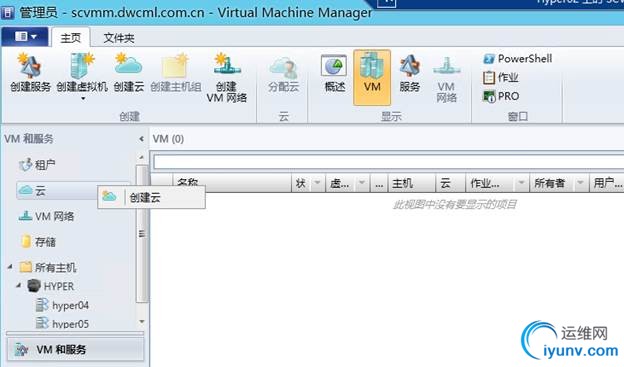Image resolution: width=624 pixels, height=367 pixels.
Task: Select Storage (存储) node in the tree
Action: [x=39, y=242]
